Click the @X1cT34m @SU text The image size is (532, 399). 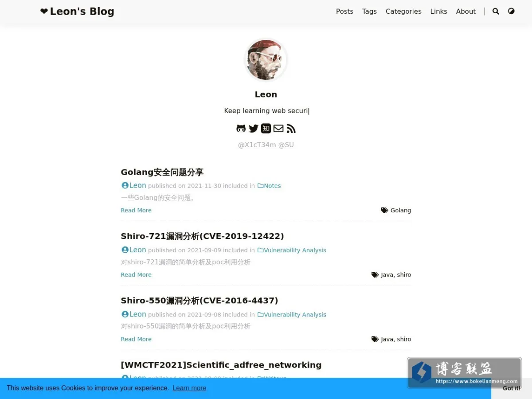click(266, 145)
